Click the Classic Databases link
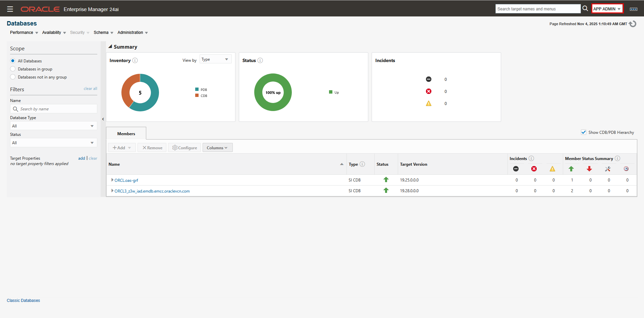The height and width of the screenshot is (318, 644). tap(23, 300)
